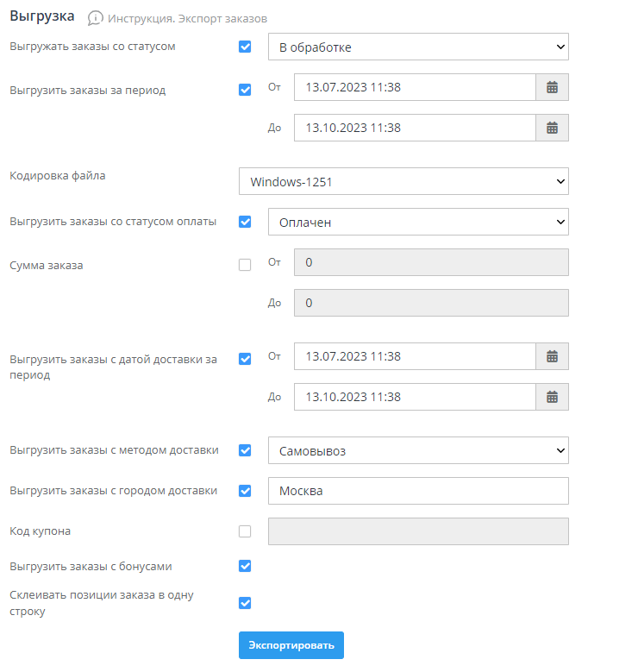Open calendar for delivery period end date
The height and width of the screenshot is (672, 638).
click(x=552, y=397)
